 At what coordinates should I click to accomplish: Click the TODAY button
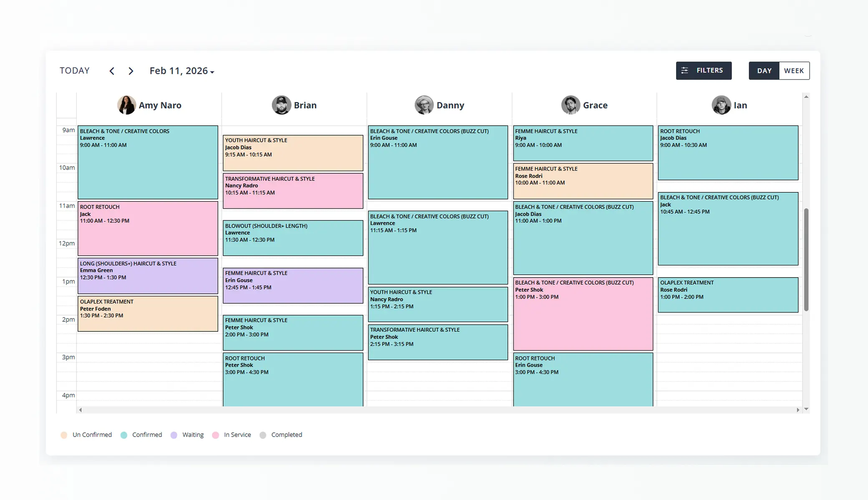coord(74,71)
